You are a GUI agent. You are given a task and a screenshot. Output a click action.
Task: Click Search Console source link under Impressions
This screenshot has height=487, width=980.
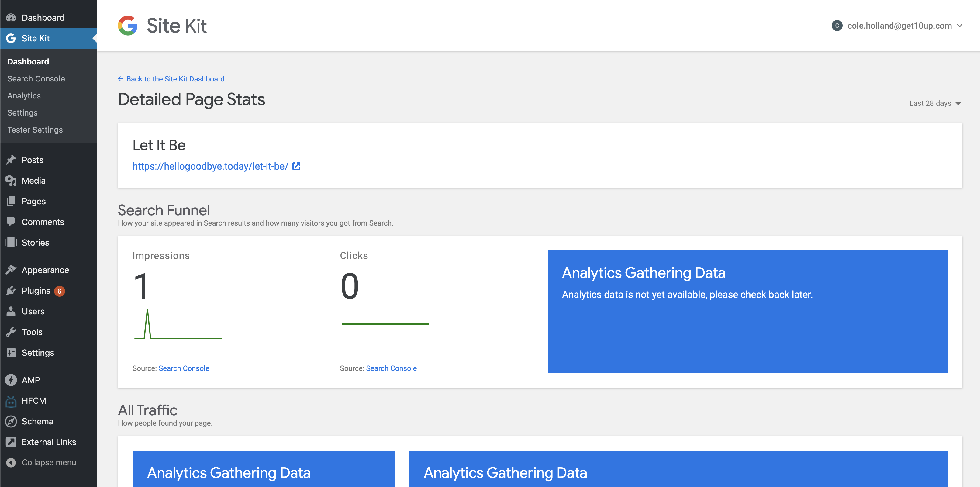click(184, 368)
